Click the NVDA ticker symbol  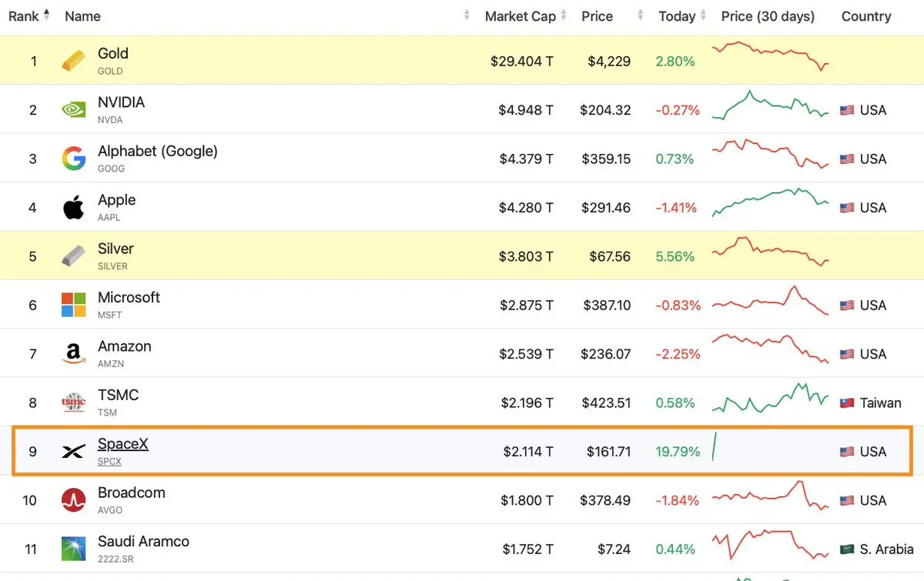tap(110, 120)
